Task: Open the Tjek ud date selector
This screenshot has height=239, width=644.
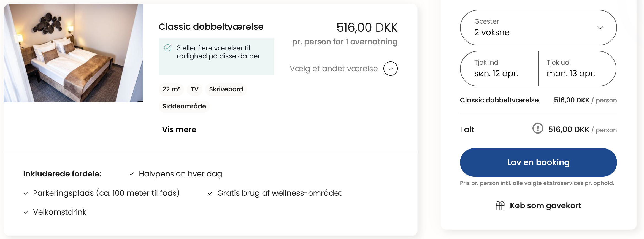Action: click(x=577, y=69)
